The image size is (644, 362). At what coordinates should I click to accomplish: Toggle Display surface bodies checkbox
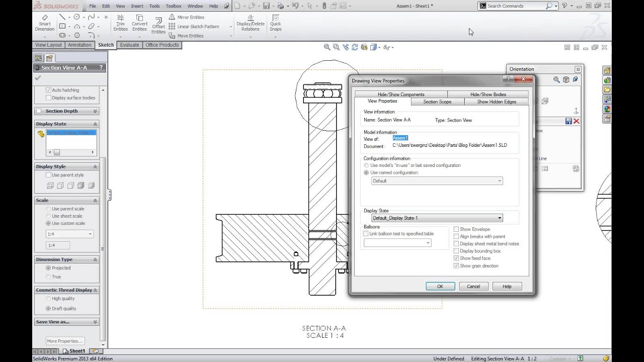point(48,98)
